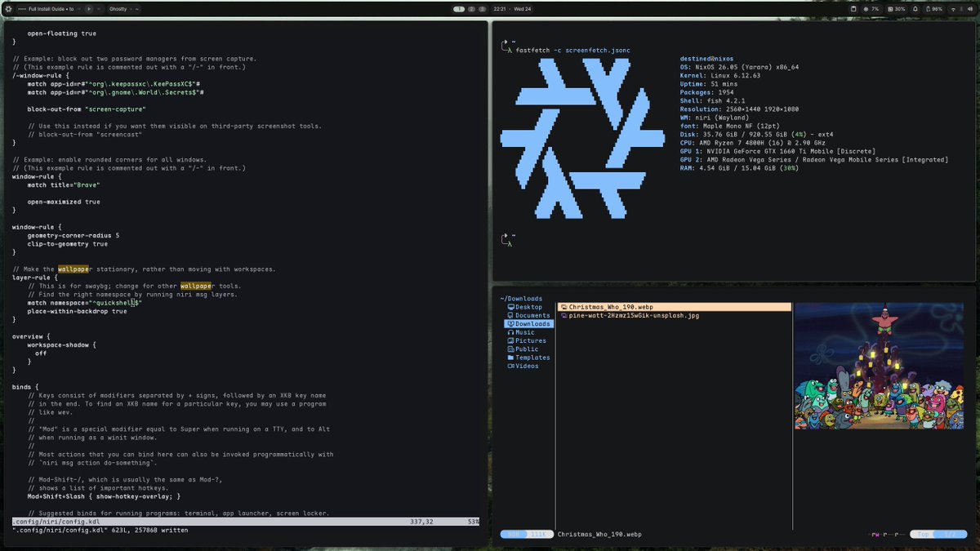980x551 pixels.
Task: Select the Pictures folder in yazi sidebar
Action: (526, 340)
